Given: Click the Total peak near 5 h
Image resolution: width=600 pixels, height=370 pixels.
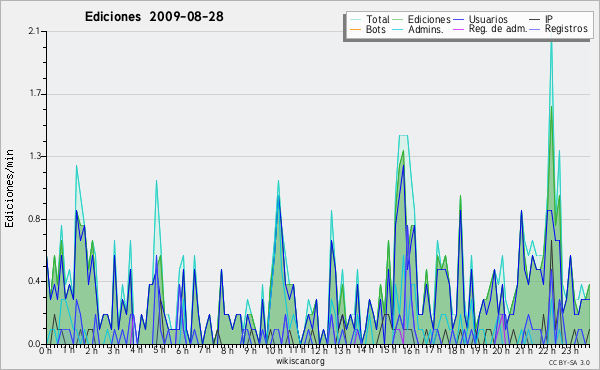Looking at the screenshot, I should click(156, 181).
